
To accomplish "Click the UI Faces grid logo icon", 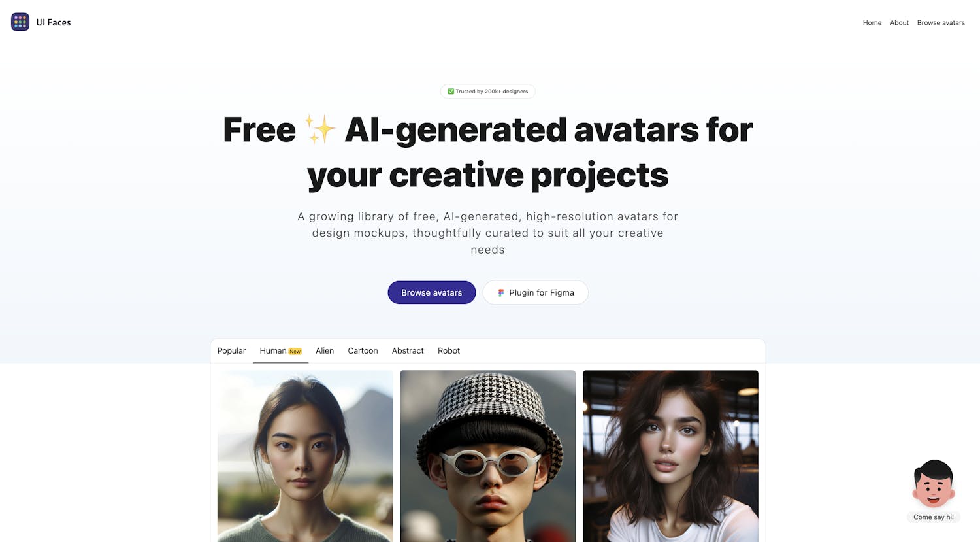I will tap(20, 22).
